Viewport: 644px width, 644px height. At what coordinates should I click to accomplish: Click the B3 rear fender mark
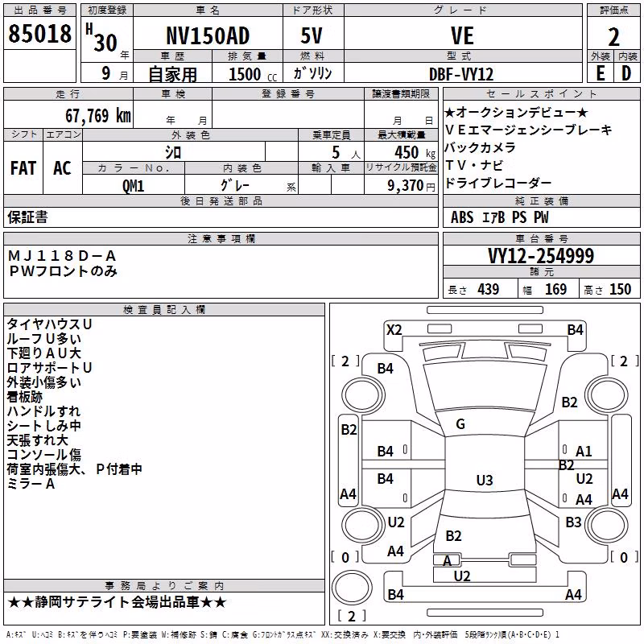573,522
